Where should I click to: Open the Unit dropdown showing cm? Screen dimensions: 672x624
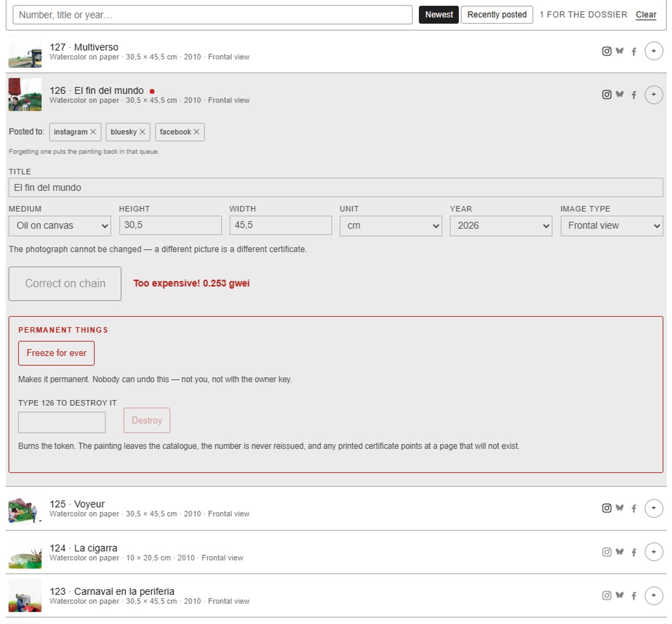click(391, 226)
